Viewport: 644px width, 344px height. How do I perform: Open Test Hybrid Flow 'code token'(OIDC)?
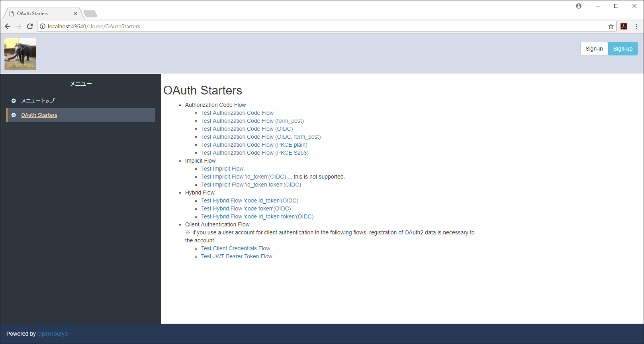pos(246,208)
